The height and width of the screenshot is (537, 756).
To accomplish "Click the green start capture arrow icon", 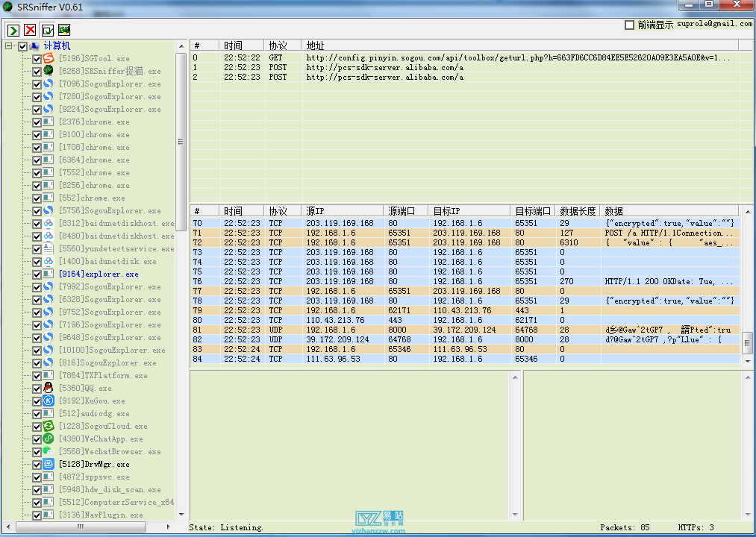I will (x=13, y=30).
